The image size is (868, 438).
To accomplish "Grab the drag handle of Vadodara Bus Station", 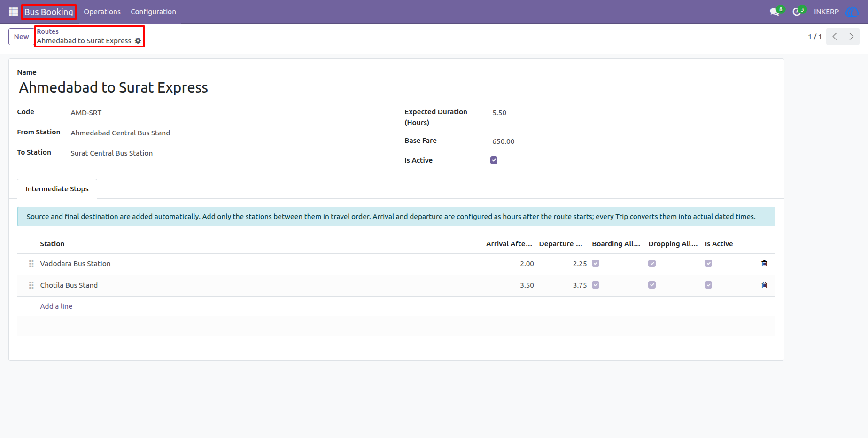I will coord(31,264).
